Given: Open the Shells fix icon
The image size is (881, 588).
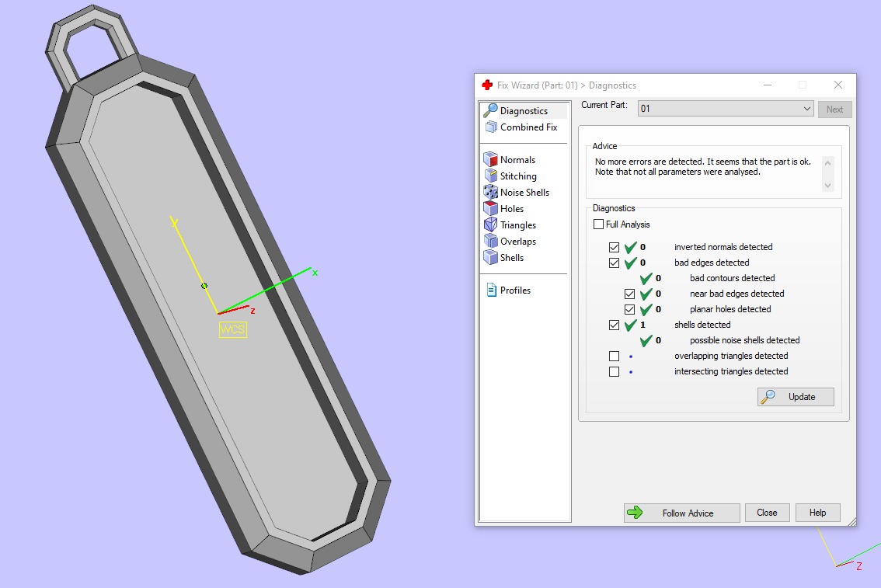Looking at the screenshot, I should tap(490, 257).
